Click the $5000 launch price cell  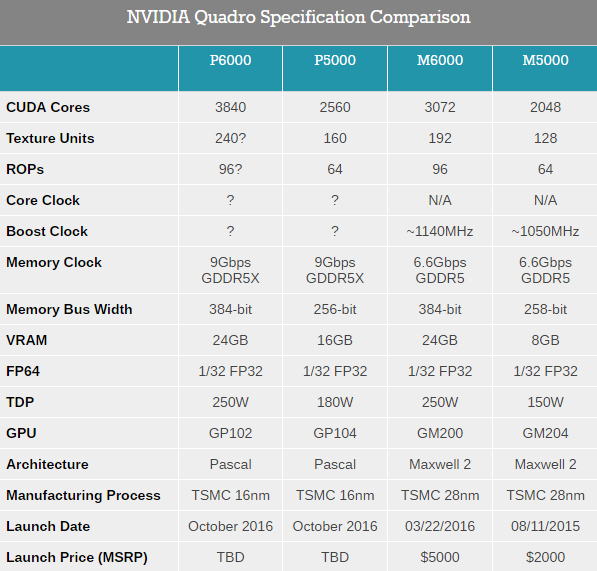click(440, 557)
